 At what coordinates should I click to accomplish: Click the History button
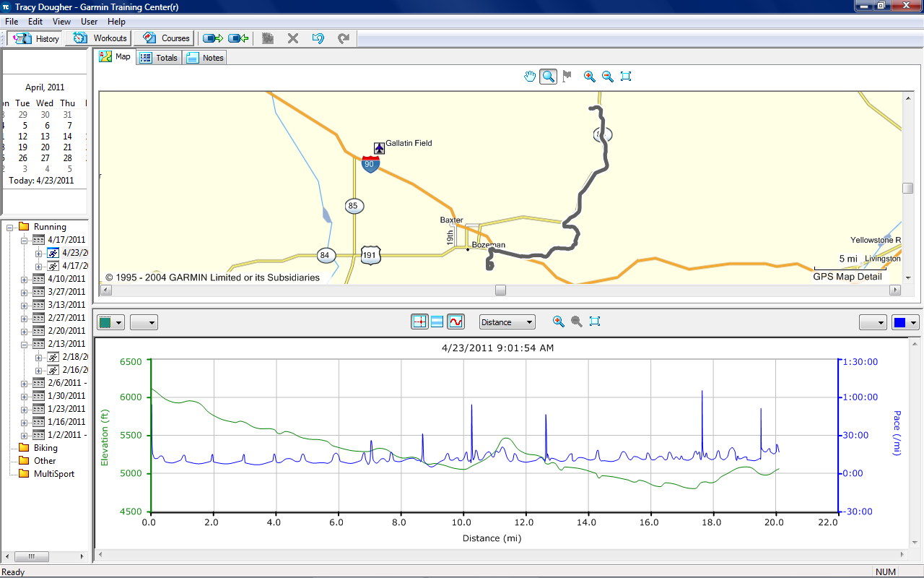click(x=35, y=38)
